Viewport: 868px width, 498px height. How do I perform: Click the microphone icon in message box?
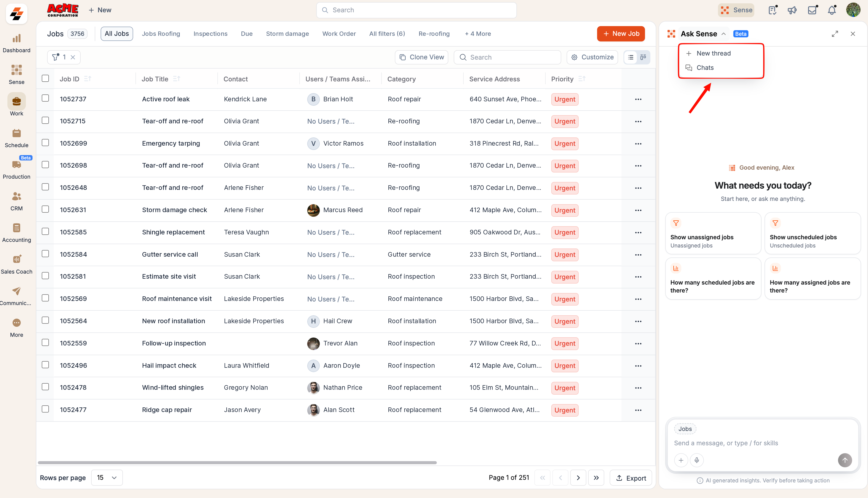pyautogui.click(x=697, y=460)
